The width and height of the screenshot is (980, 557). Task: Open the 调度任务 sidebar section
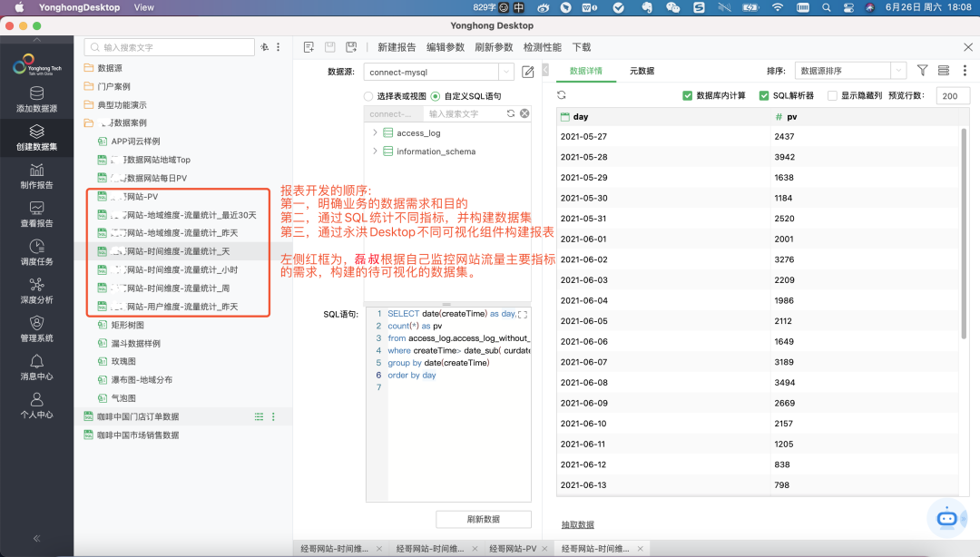37,252
